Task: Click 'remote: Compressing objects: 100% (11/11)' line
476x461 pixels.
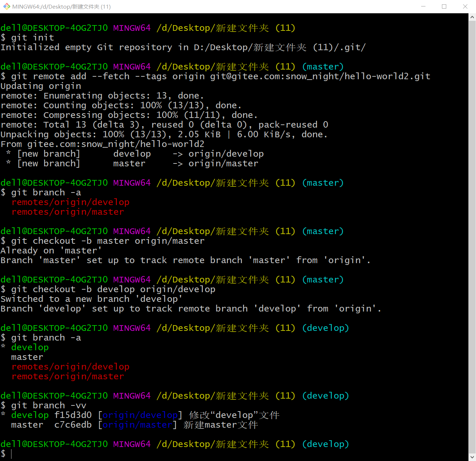Action: pyautogui.click(x=129, y=115)
